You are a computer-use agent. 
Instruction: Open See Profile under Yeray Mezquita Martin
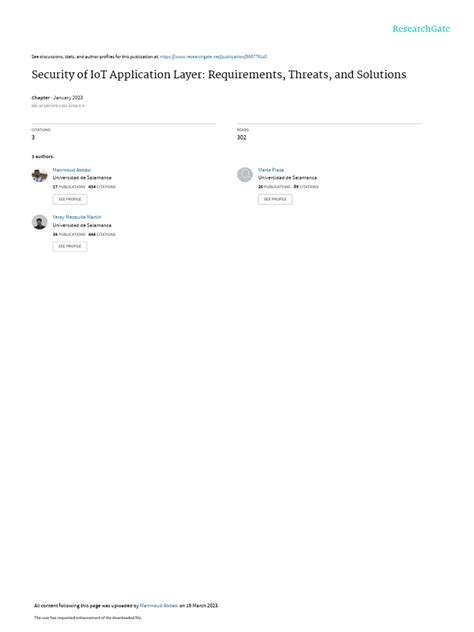coord(70,246)
